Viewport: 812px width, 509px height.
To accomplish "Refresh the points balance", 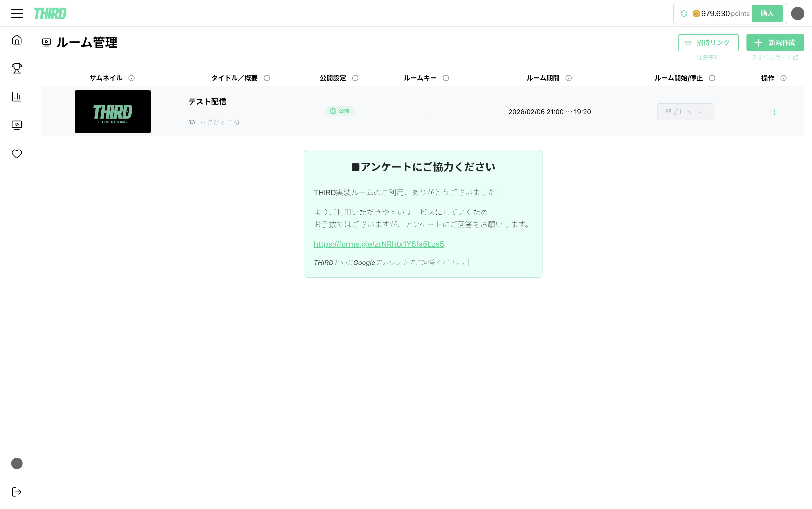I will coord(684,14).
